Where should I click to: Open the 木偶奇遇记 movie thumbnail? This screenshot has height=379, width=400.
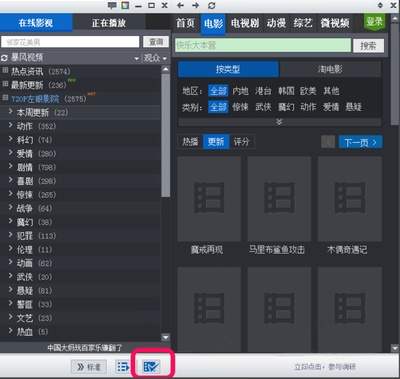[350, 199]
